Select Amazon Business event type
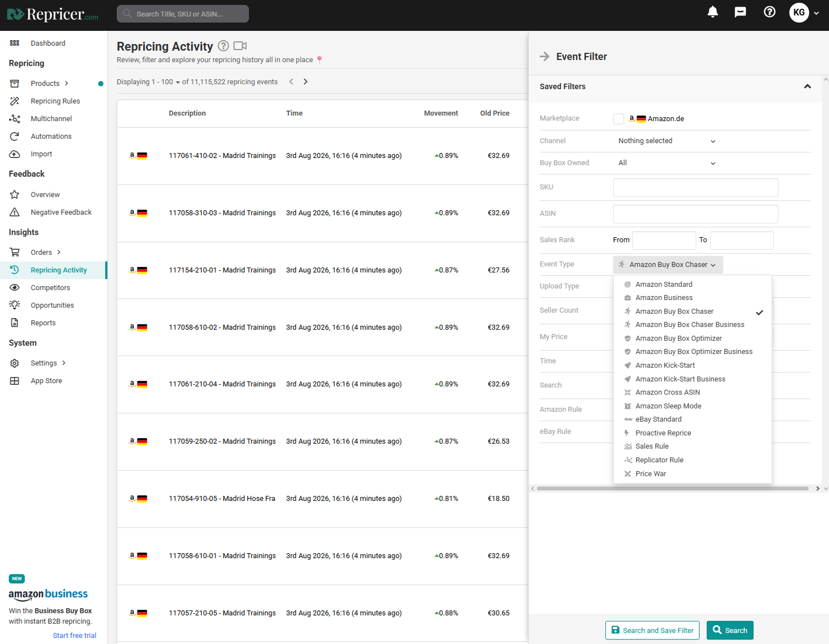 point(692,298)
